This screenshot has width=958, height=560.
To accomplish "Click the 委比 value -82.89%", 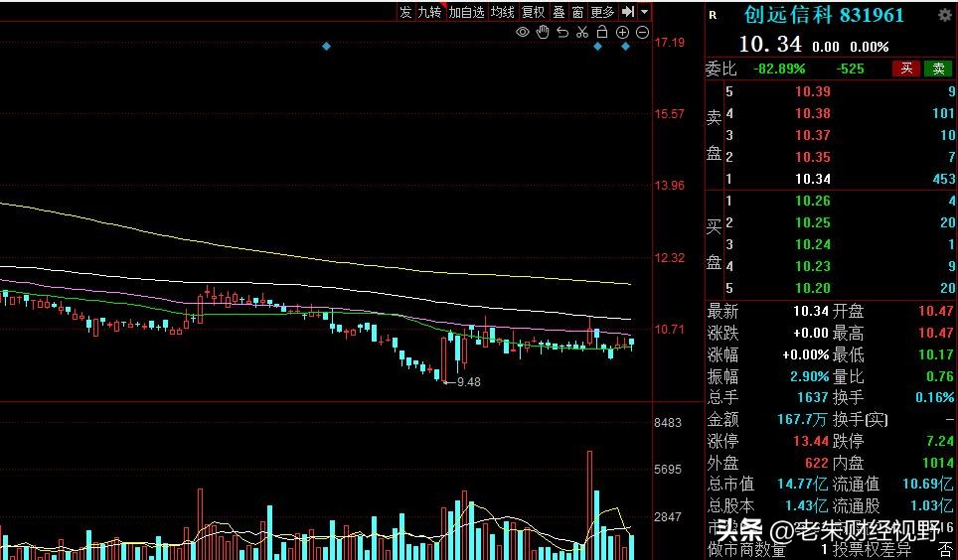I will [779, 69].
